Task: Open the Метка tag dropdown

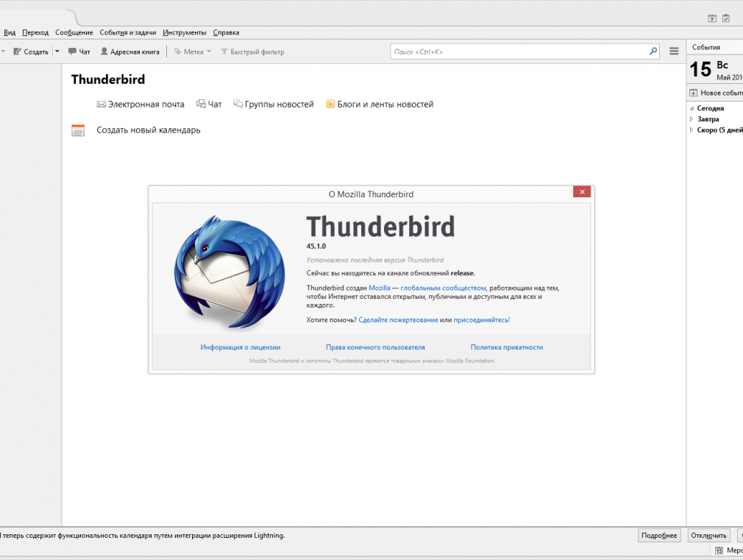Action: pos(192,52)
